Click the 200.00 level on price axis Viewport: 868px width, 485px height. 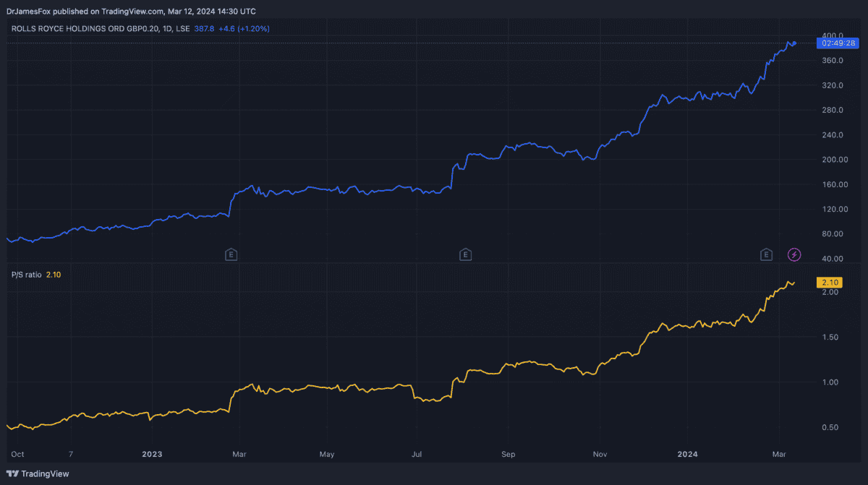[x=834, y=160]
